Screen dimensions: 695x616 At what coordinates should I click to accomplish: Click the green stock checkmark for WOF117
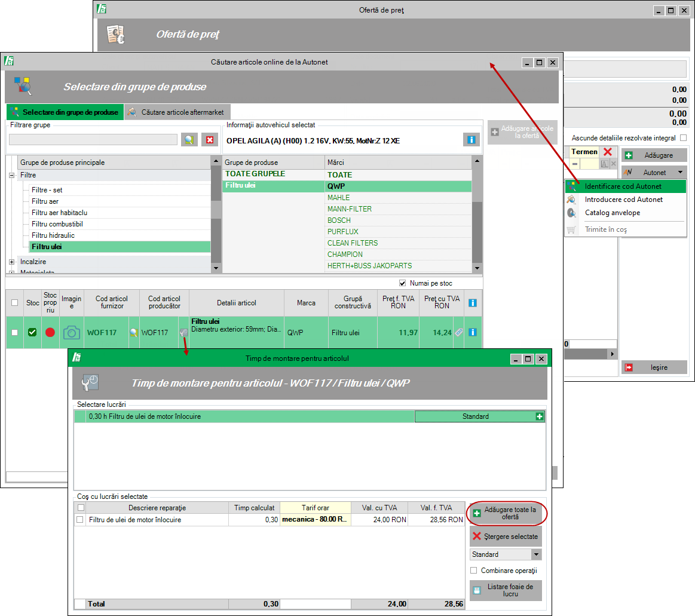point(32,332)
